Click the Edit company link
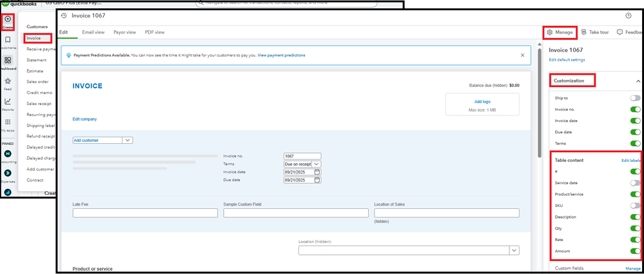Image resolution: width=644 pixels, height=274 pixels. coord(84,119)
